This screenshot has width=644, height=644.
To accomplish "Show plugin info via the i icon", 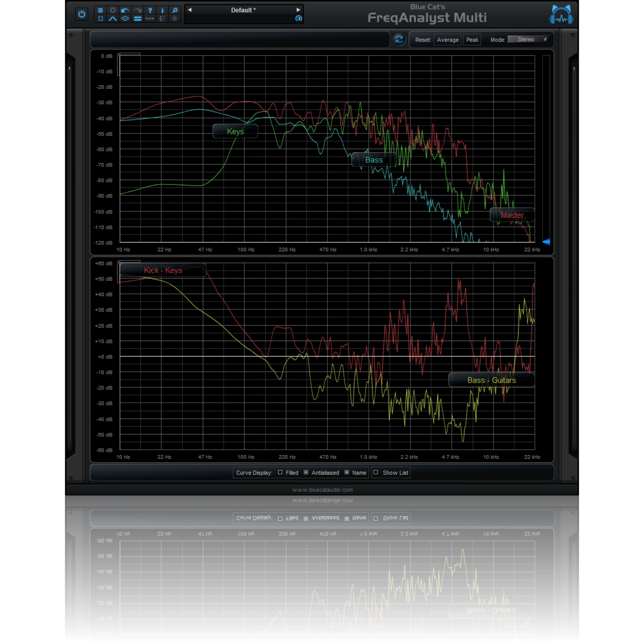I will click(162, 10).
